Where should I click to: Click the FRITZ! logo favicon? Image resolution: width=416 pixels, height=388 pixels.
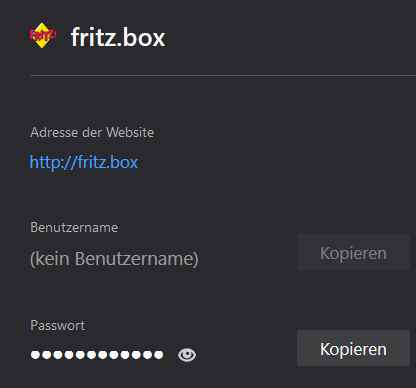43,36
